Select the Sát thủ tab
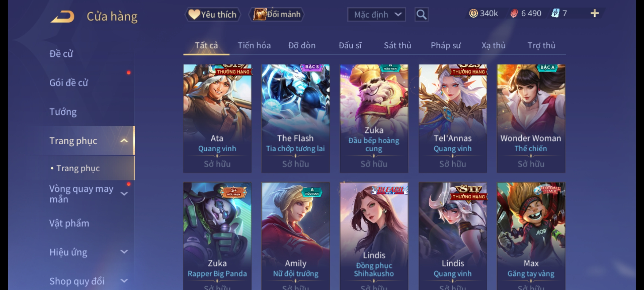Viewport: 644px width, 290px height. pos(397,45)
